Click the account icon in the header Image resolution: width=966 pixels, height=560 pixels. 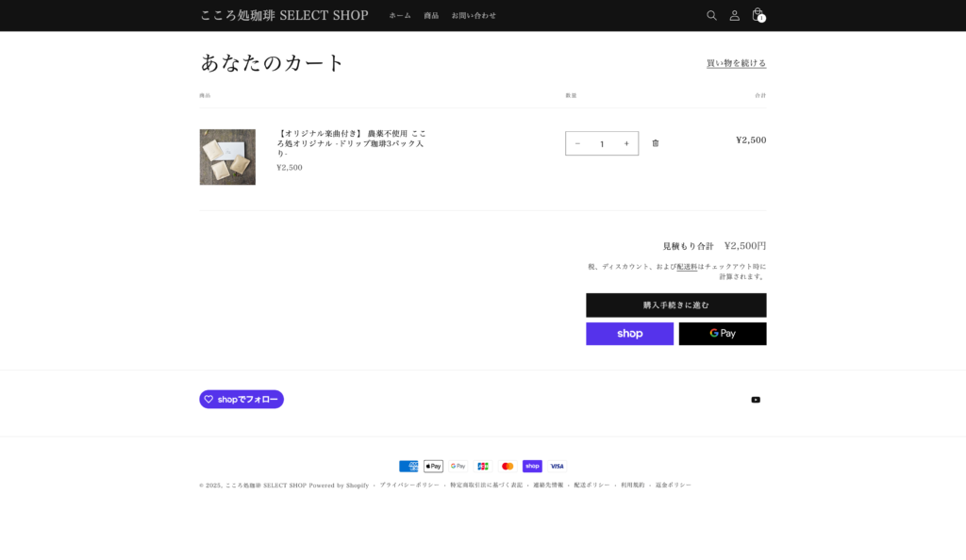(734, 15)
